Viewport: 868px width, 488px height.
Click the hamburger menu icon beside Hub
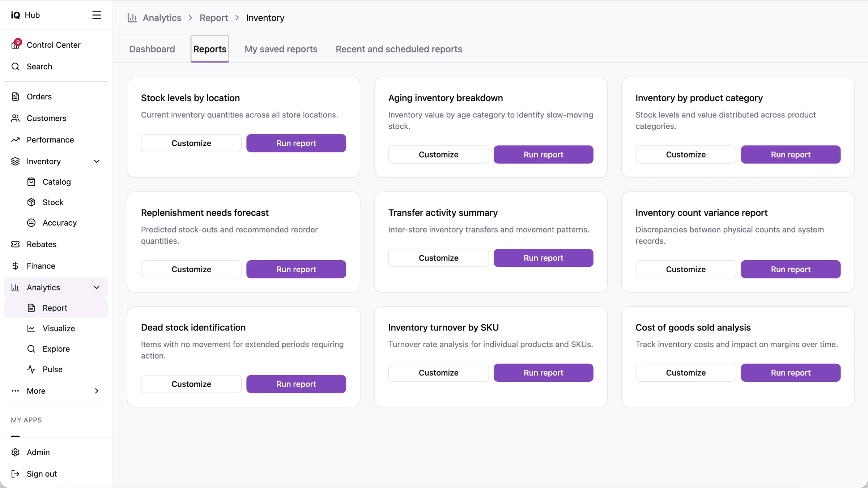click(x=96, y=15)
